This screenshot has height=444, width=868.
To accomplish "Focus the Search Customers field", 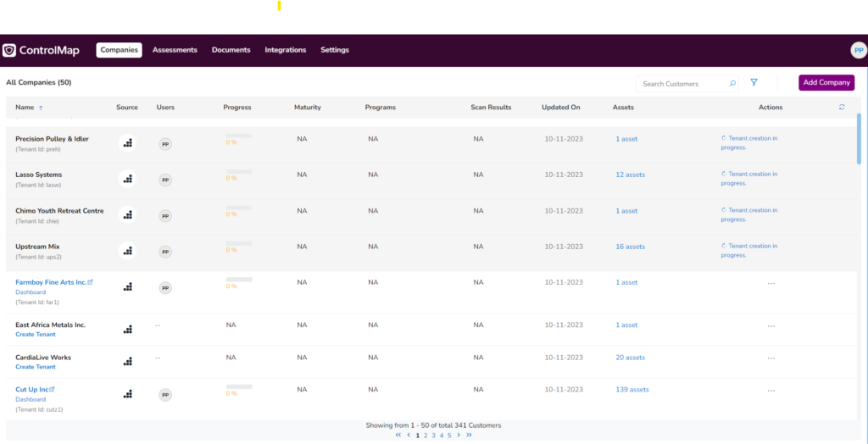I will click(687, 84).
